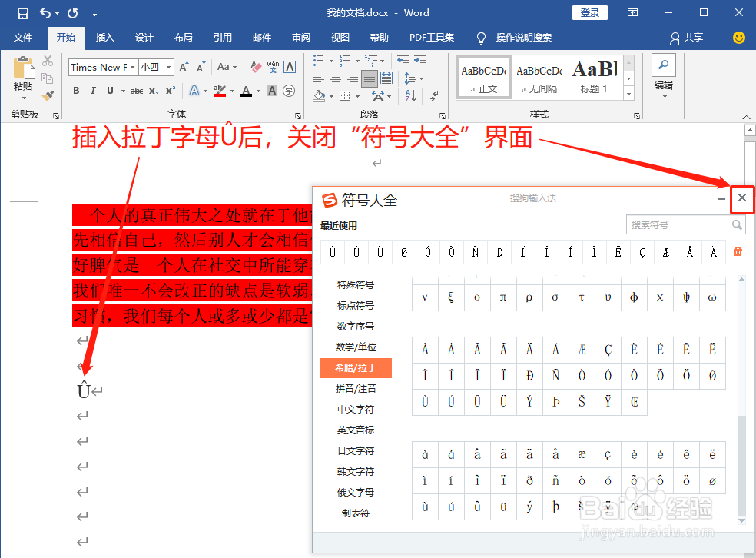Viewport: 756px width, 558px height.
Task: Select 数学/单位 category
Action: pyautogui.click(x=356, y=347)
